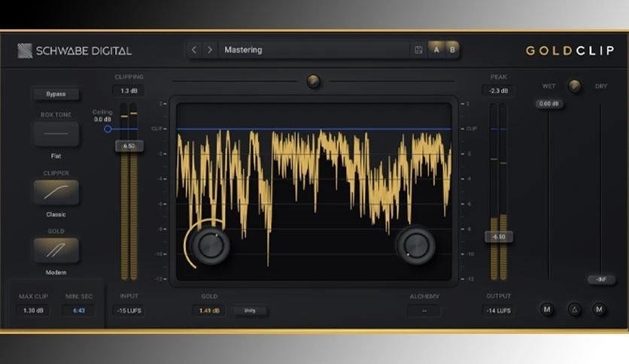Mute the wet signal with M
This screenshot has width=629, height=364.
tap(548, 309)
